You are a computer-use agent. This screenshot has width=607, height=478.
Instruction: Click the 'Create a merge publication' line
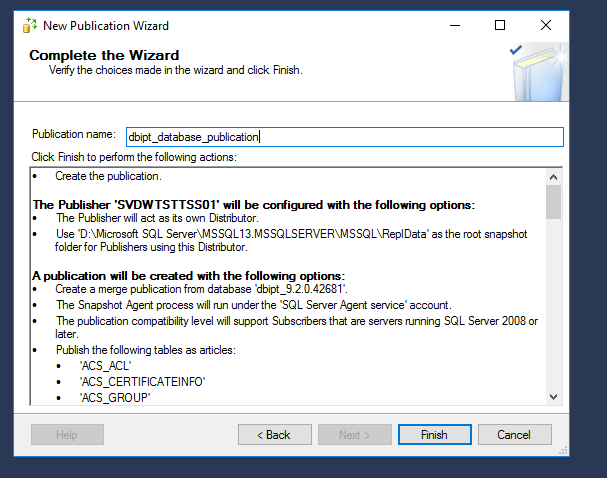[x=202, y=289]
